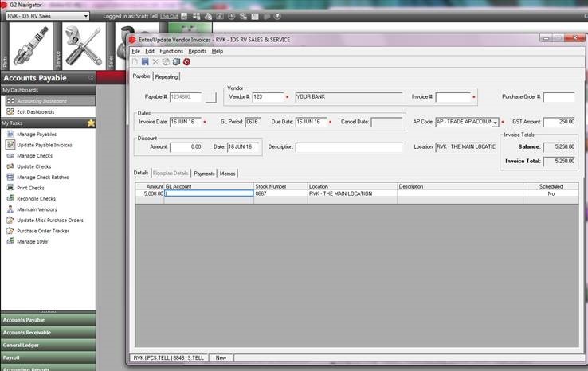This screenshot has width=588, height=371.
Task: Click the New document toolbar icon
Action: pyautogui.click(x=135, y=62)
